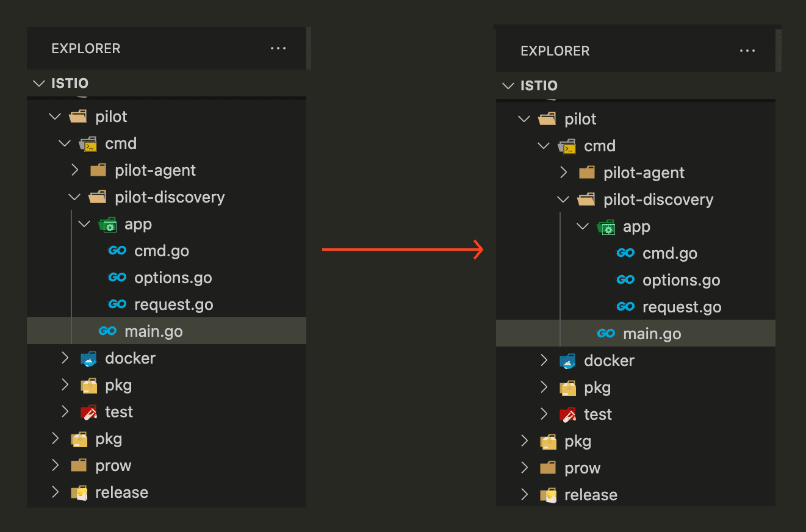This screenshot has width=806, height=532.
Task: Click the green app folder icon, right panel
Action: [x=606, y=227]
